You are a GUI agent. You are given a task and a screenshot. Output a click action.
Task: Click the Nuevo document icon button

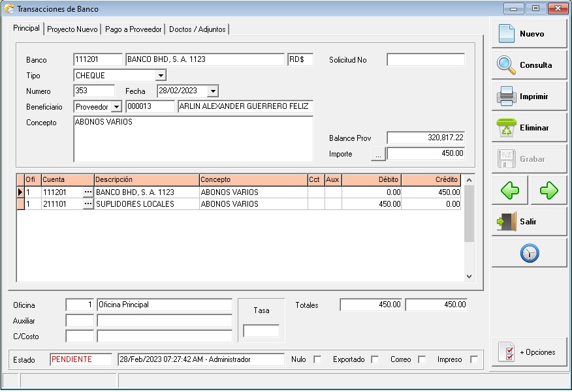point(529,34)
